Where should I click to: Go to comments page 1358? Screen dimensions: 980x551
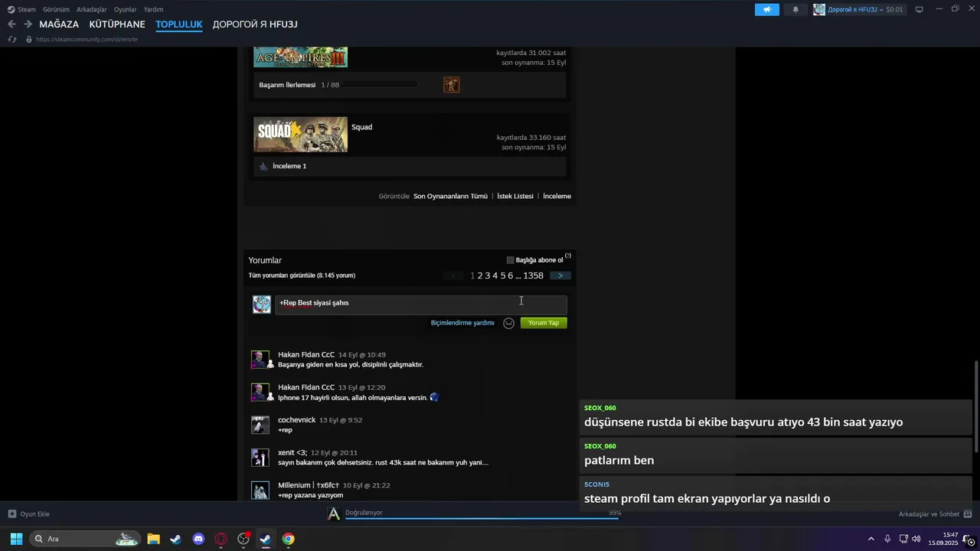(534, 275)
